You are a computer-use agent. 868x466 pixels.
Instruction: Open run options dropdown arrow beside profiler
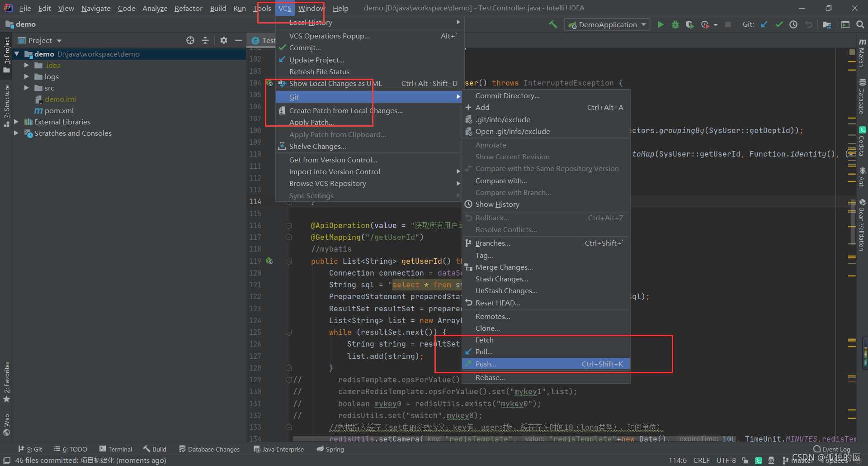point(716,25)
